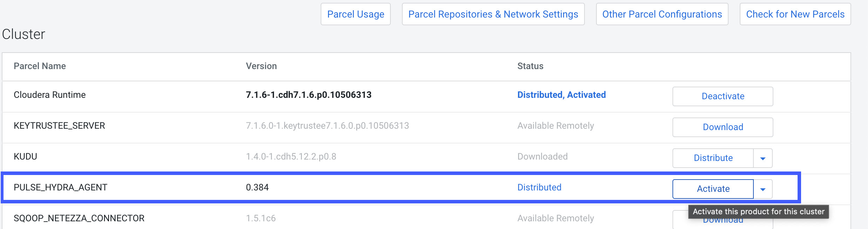Click KUDU version 1.4.0-1.cdh5.12.2.p0.8
The image size is (868, 229).
tap(291, 156)
